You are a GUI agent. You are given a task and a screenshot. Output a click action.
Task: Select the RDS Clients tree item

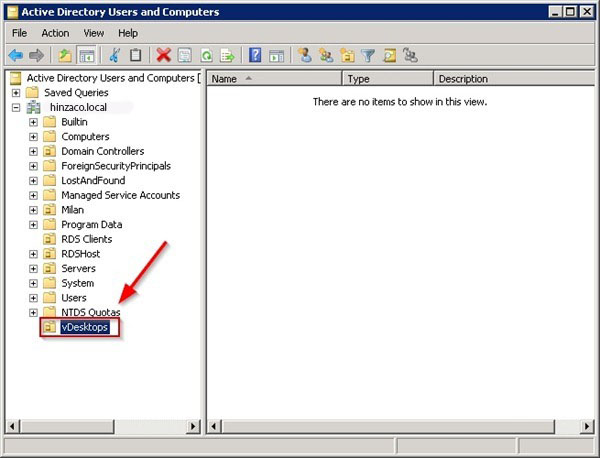(86, 239)
